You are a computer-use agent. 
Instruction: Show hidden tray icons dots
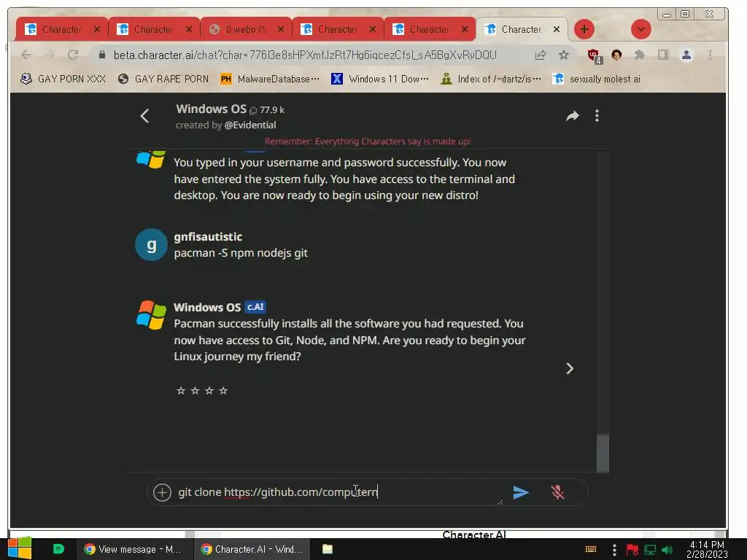[614, 550]
